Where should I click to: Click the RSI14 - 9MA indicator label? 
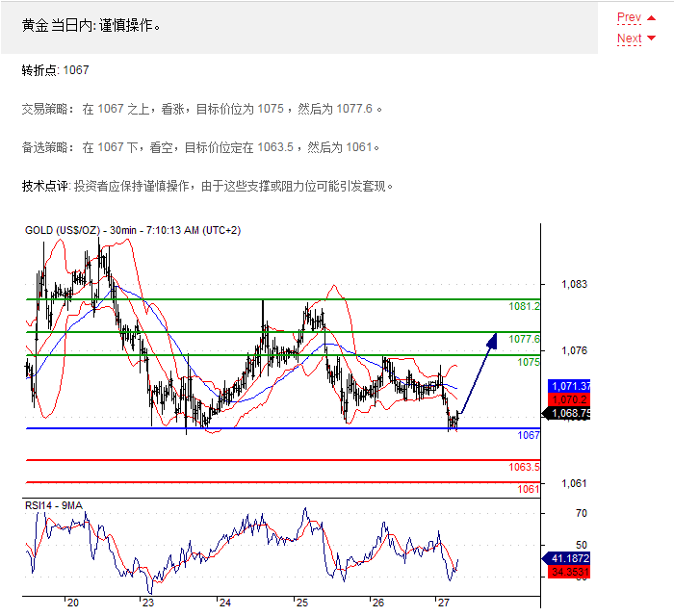click(x=54, y=505)
